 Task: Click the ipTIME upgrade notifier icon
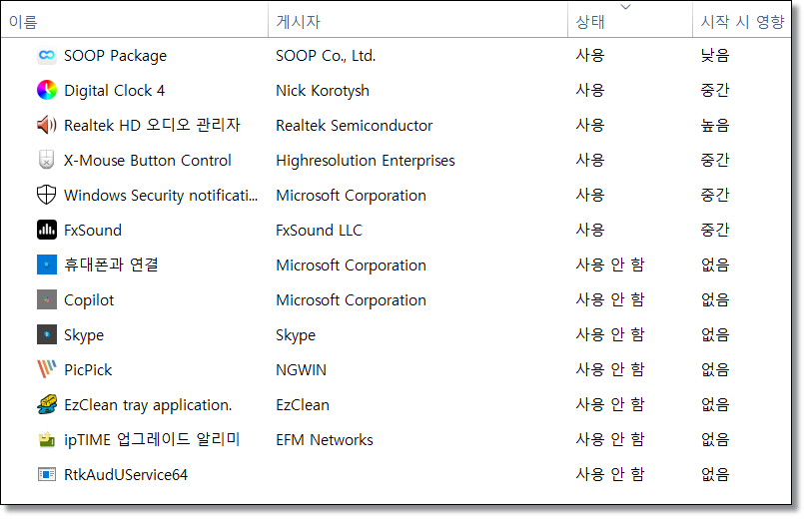pos(47,440)
